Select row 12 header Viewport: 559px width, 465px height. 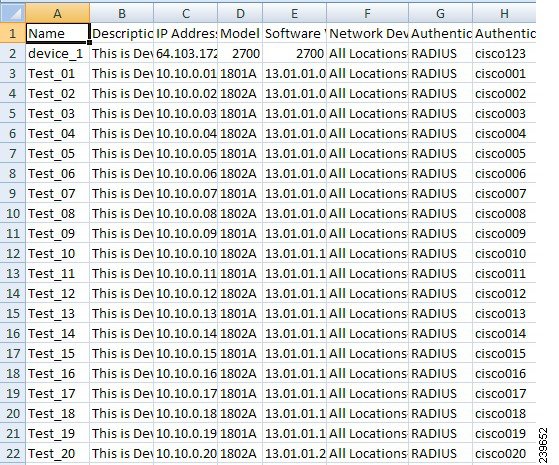tap(13, 253)
